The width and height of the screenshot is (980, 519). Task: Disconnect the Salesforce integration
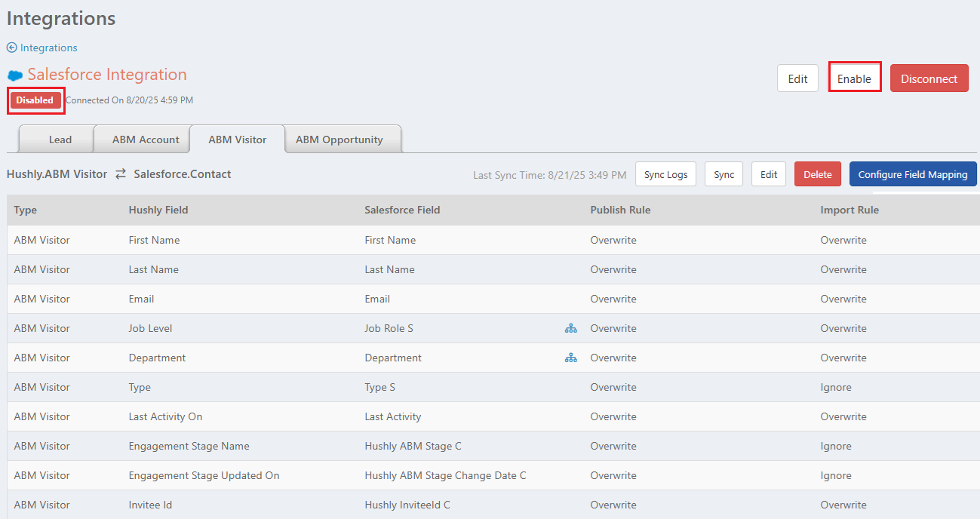point(929,78)
